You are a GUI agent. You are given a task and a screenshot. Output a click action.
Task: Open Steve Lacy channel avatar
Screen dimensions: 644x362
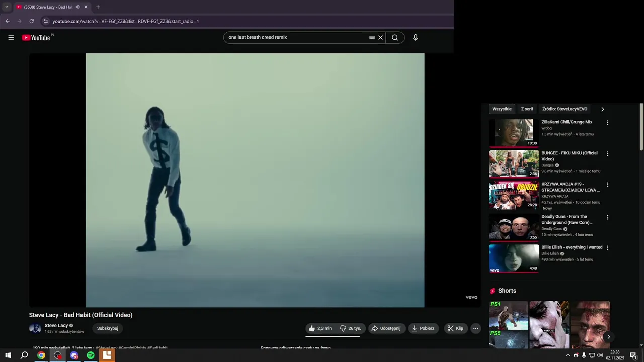[35, 329]
